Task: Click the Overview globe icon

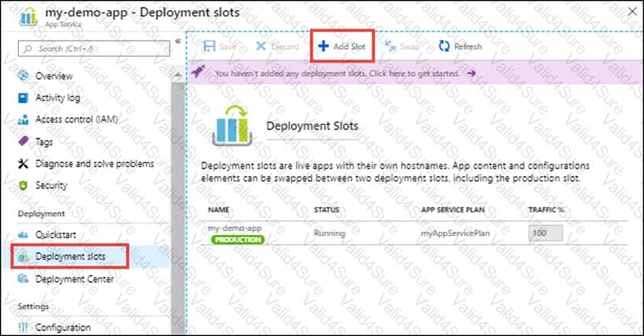Action: [23, 76]
